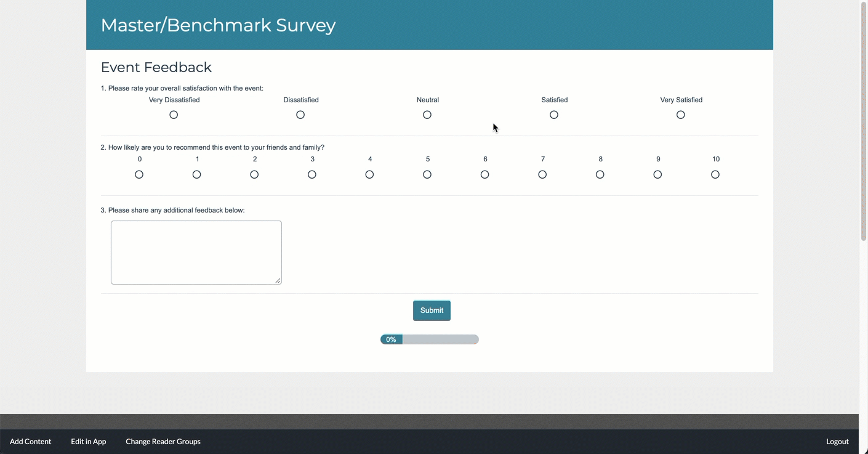Open Add Content in footer

point(30,442)
